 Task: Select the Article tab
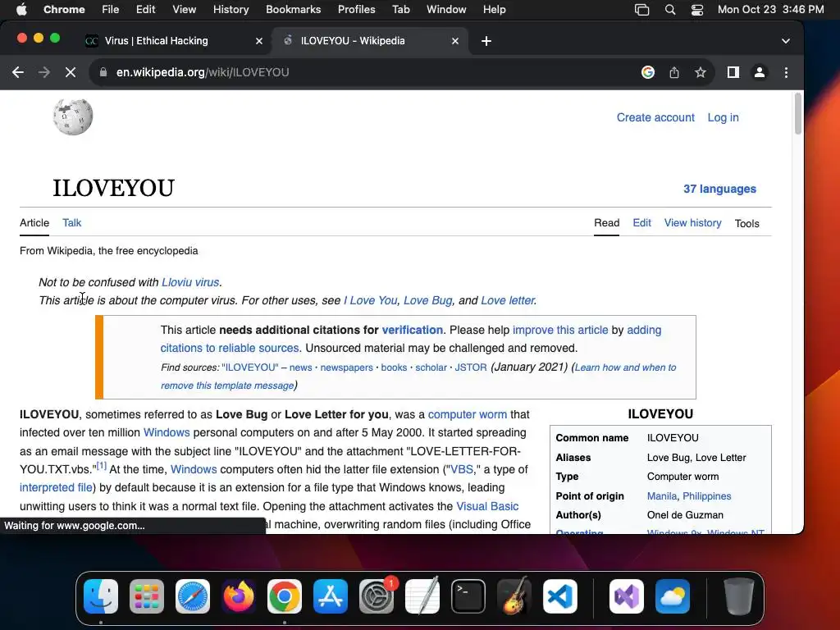point(34,223)
